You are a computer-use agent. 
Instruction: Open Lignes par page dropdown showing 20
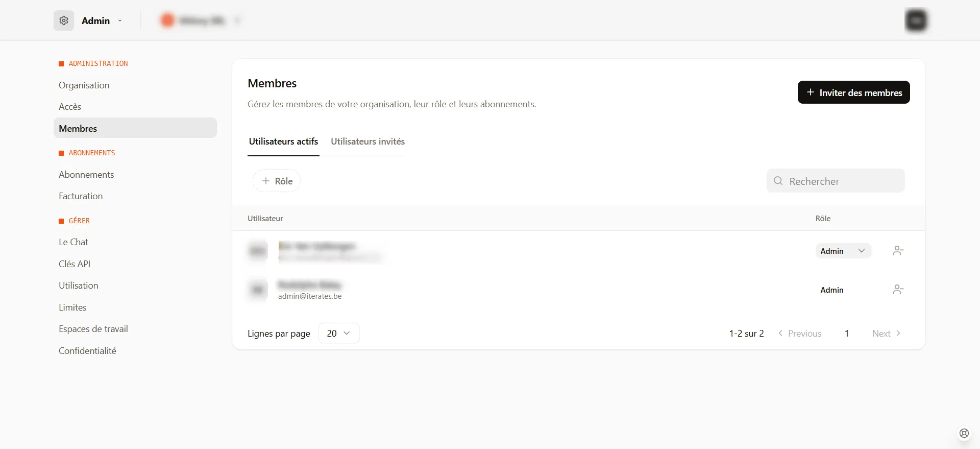(338, 333)
